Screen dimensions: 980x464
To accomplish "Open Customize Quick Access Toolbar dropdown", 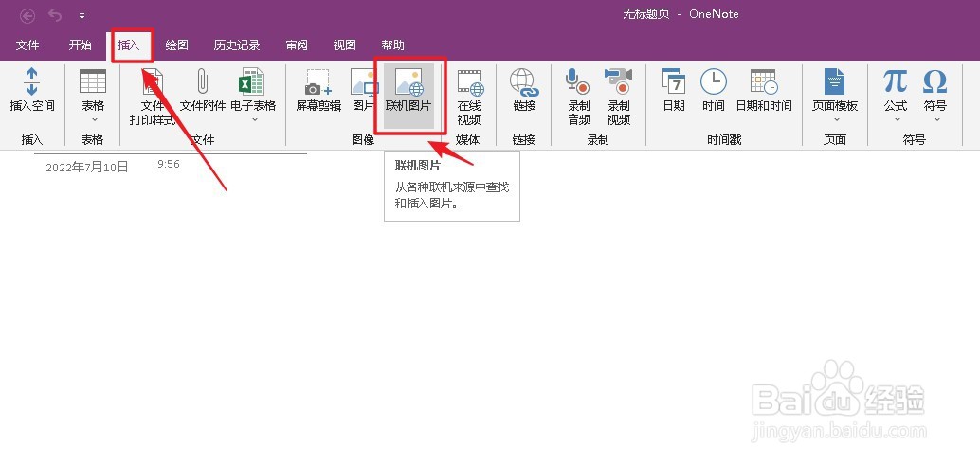I will (82, 15).
